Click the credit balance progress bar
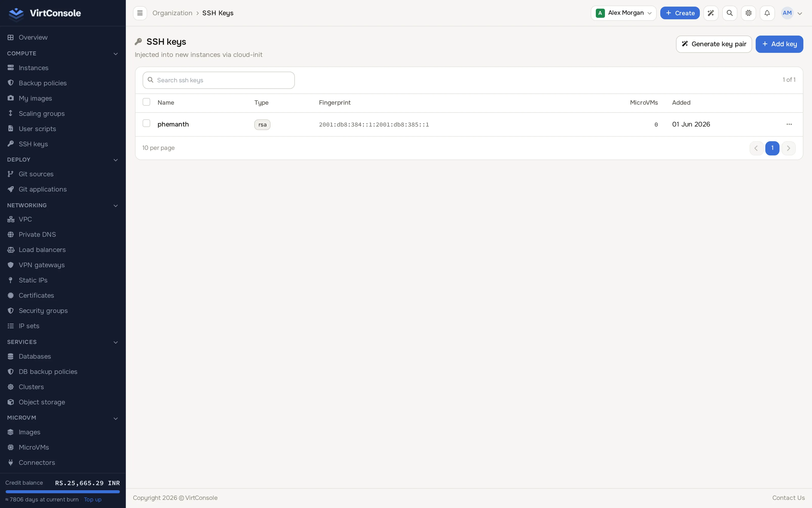812x508 pixels. point(63,491)
